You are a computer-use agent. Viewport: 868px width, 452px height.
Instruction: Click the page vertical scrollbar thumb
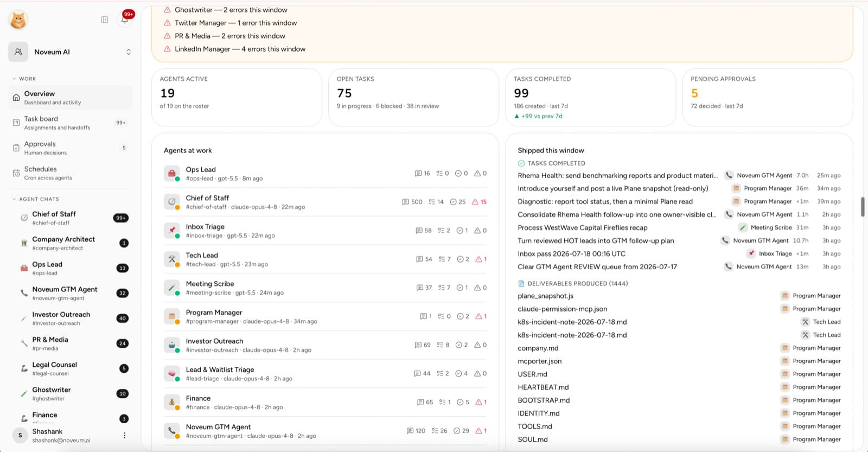[x=863, y=207]
